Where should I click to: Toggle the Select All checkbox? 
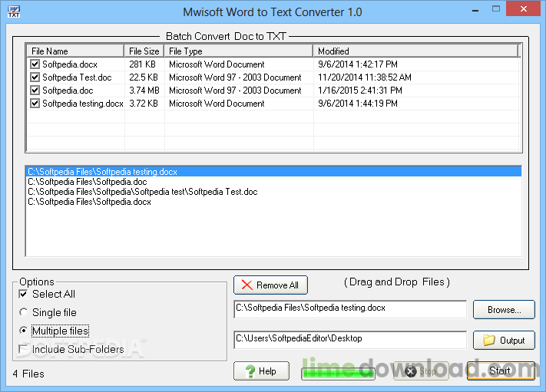24,294
